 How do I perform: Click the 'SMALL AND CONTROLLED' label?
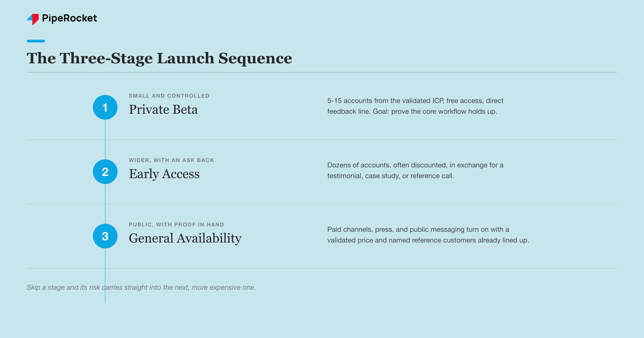[169, 96]
